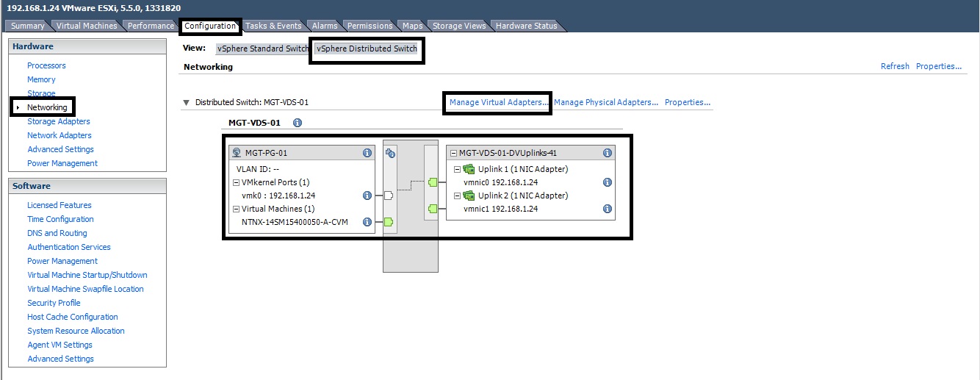Open info for vmnic1 adapter

pyautogui.click(x=608, y=209)
